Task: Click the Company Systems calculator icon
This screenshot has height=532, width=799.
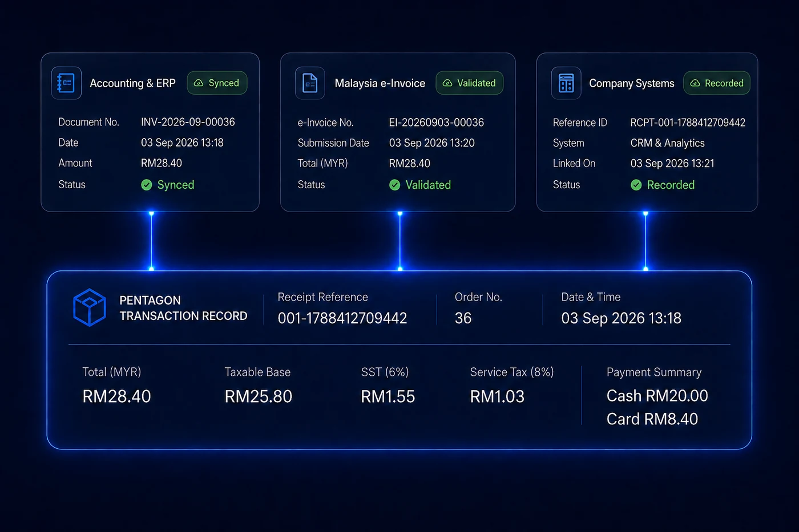Action: click(x=566, y=83)
